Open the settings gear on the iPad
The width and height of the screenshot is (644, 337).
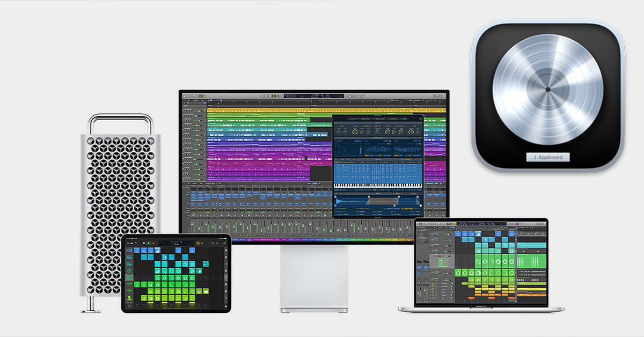pos(224,243)
